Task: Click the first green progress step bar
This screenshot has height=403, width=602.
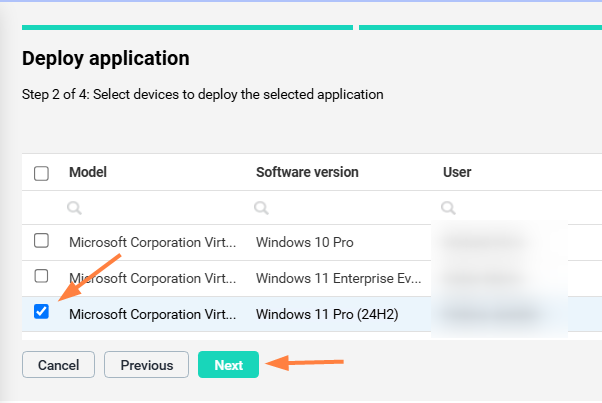Action: pyautogui.click(x=187, y=27)
